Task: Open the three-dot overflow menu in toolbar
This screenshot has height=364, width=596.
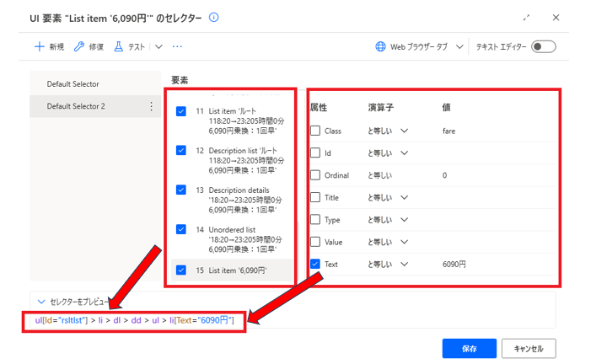Action: [177, 46]
